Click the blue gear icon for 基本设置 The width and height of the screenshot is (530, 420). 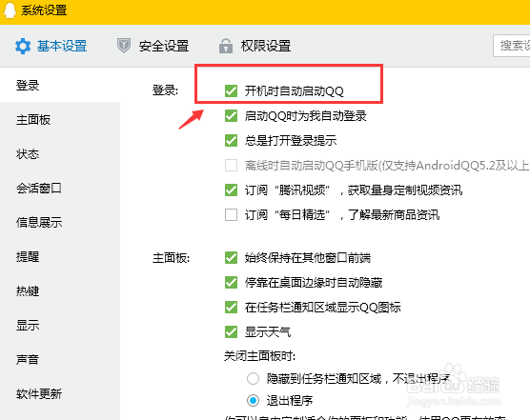(23, 46)
